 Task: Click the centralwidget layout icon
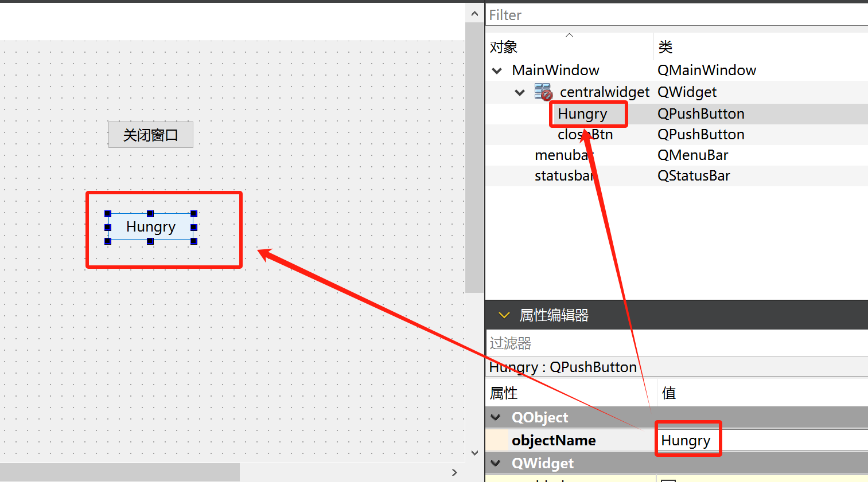(543, 92)
